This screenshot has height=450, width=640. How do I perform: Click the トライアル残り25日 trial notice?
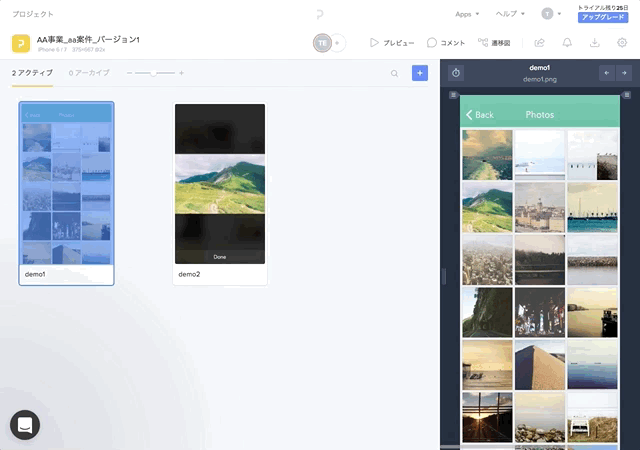point(603,7)
